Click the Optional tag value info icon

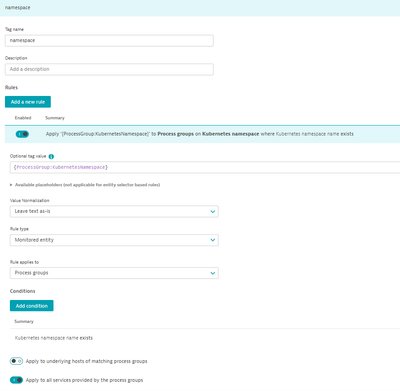pos(51,156)
